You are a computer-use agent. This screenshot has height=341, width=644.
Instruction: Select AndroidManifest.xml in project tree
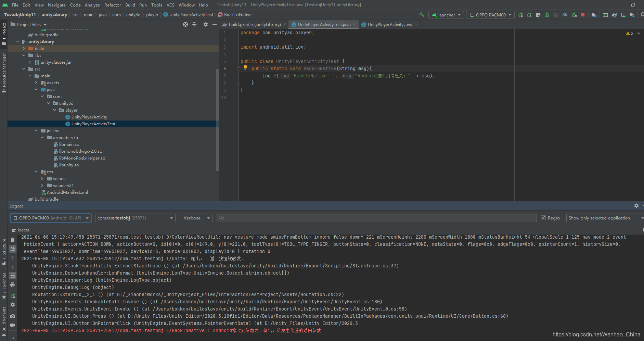point(67,192)
